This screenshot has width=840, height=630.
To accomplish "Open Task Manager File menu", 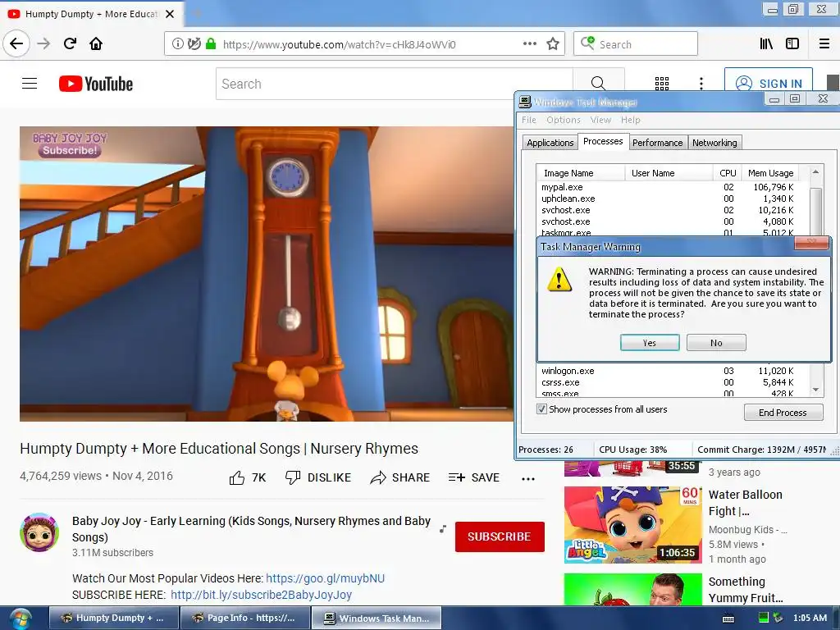I will pyautogui.click(x=529, y=120).
